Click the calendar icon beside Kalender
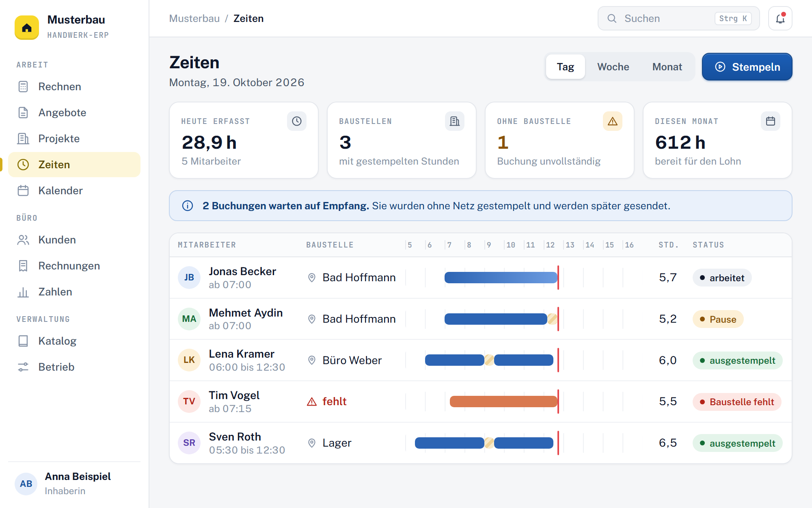This screenshot has width=812, height=508. (23, 191)
